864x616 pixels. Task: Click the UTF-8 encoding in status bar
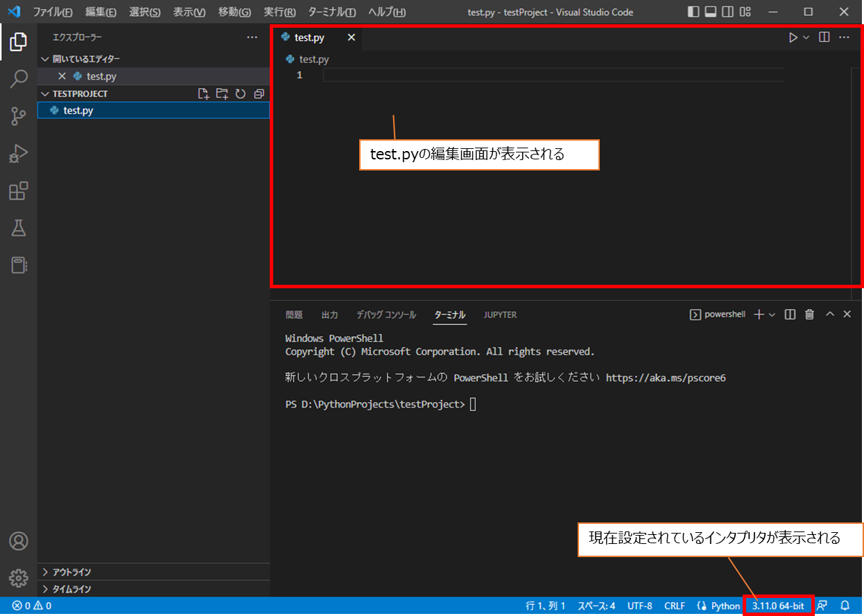(639, 606)
